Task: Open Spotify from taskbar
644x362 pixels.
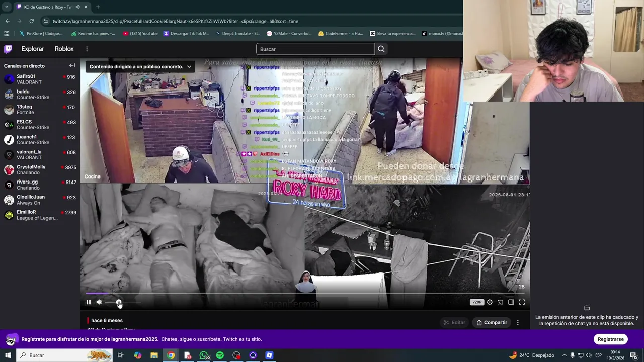Action: click(220, 355)
